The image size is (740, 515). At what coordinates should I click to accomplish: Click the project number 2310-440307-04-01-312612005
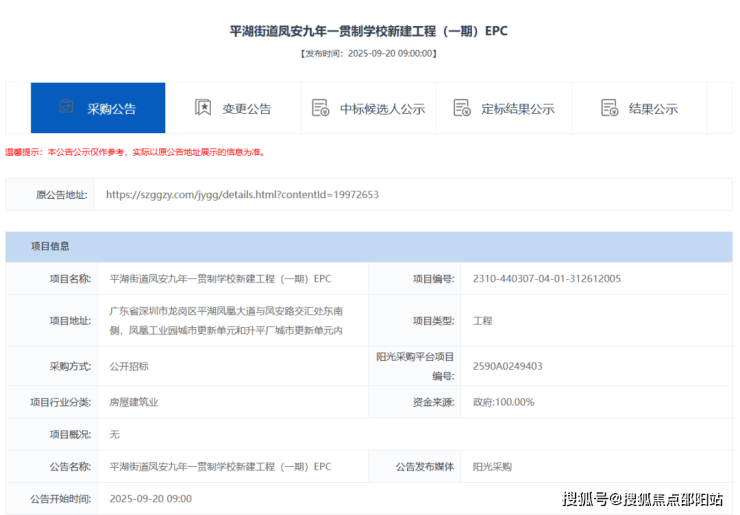[x=546, y=279]
